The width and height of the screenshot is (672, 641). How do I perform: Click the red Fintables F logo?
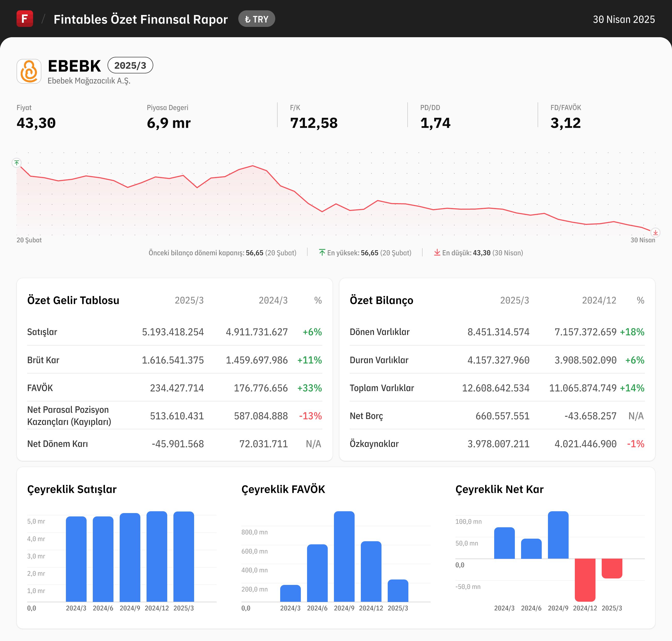pos(25,18)
